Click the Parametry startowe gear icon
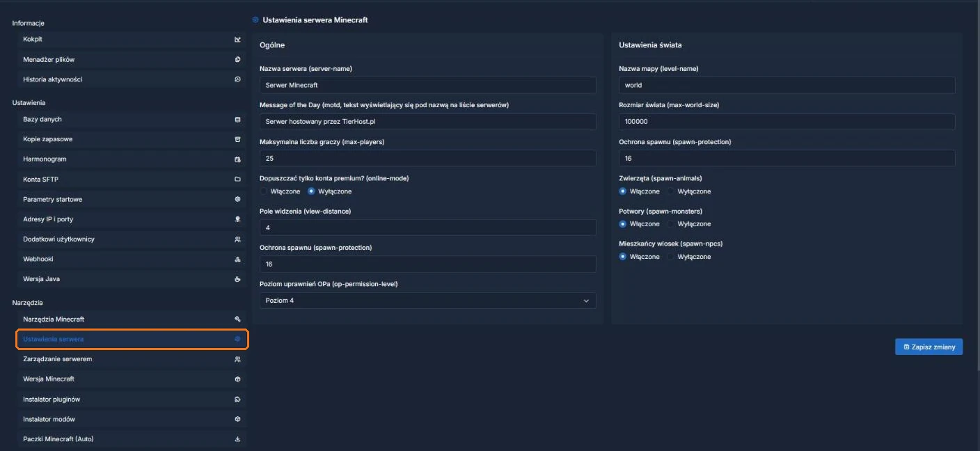Screen dimensions: 980x451 point(237,199)
